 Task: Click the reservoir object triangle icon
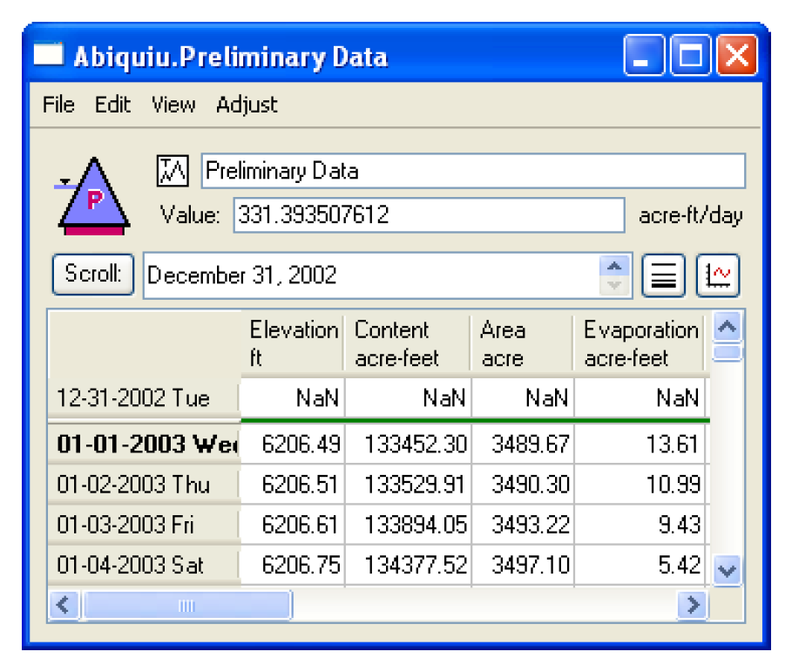92,196
